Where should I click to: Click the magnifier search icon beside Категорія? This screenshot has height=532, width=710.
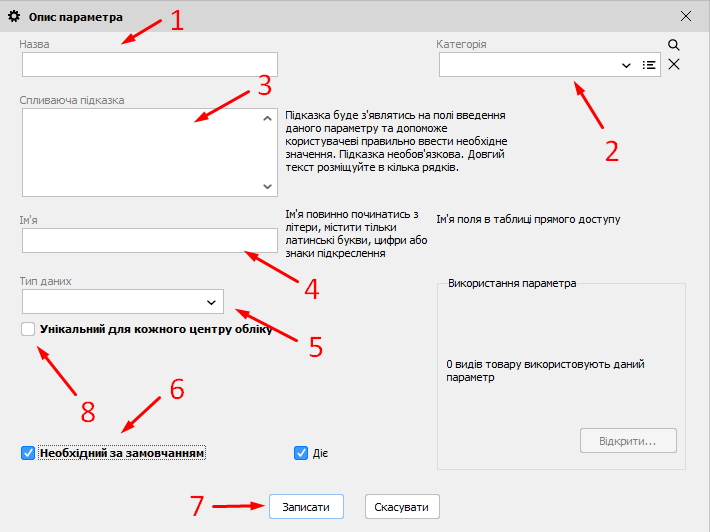[674, 45]
